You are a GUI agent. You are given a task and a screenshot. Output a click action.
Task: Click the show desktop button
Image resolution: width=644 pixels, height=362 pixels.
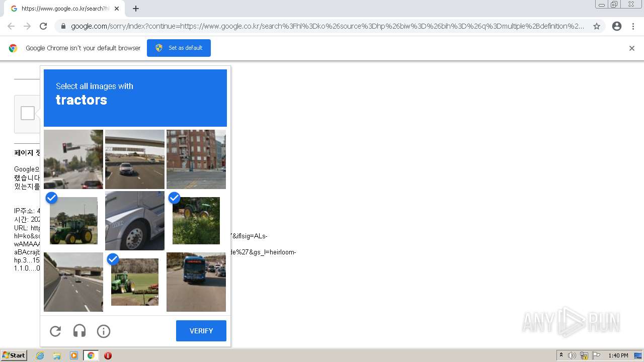(x=638, y=355)
